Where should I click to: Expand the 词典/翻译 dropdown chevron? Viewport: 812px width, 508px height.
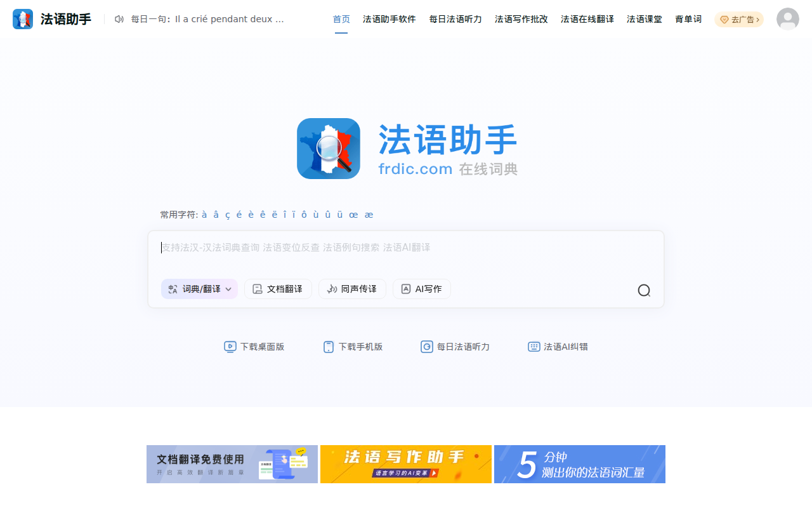coord(228,289)
